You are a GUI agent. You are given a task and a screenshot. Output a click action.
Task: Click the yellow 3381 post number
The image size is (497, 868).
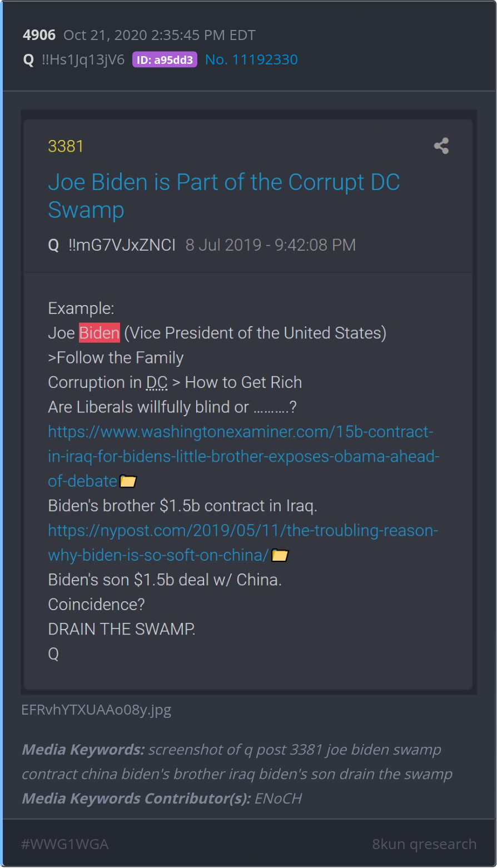coord(66,146)
